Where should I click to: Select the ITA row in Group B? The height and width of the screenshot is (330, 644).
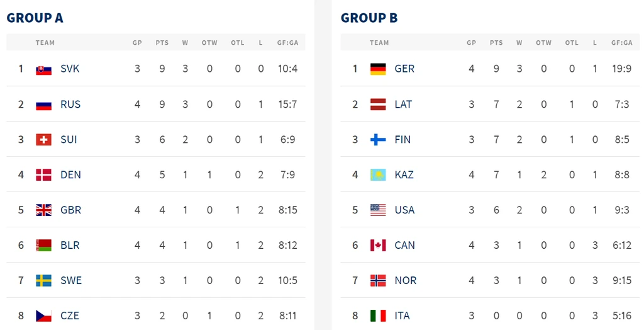[x=490, y=316]
